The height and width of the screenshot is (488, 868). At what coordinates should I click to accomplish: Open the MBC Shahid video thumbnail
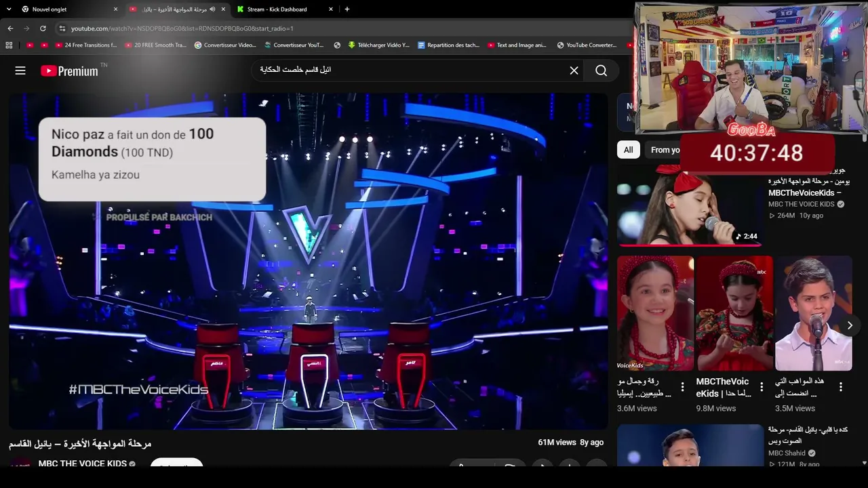[690, 445]
